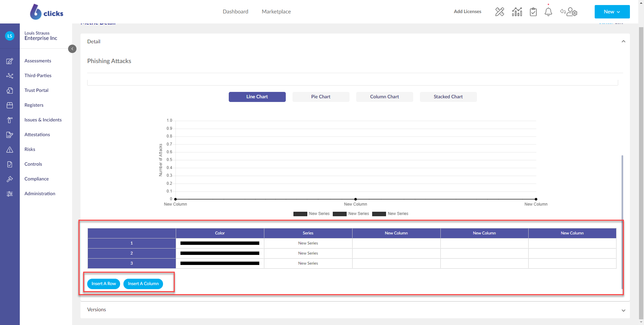Expand the Versions section chevron
644x325 pixels.
point(624,311)
